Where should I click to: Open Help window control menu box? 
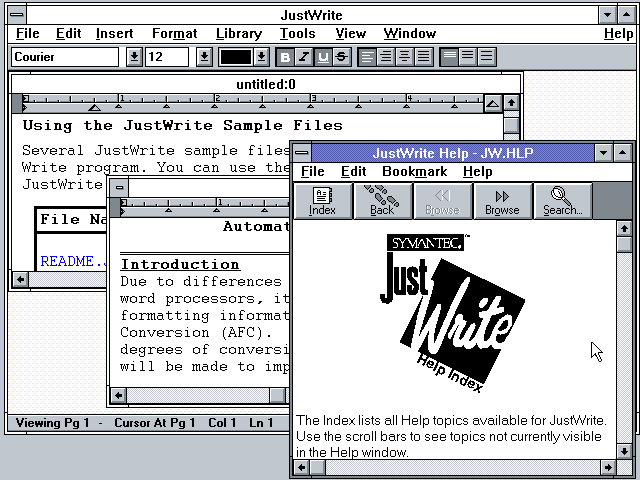302,153
